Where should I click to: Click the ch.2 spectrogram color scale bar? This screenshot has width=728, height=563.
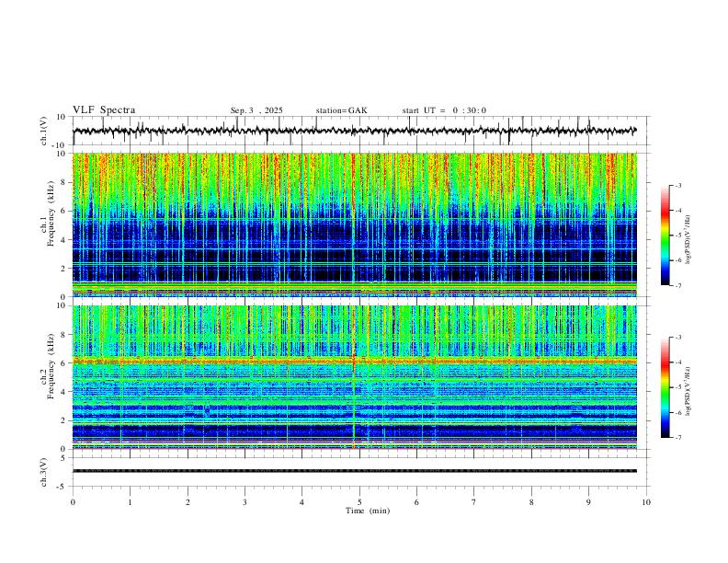(x=665, y=387)
